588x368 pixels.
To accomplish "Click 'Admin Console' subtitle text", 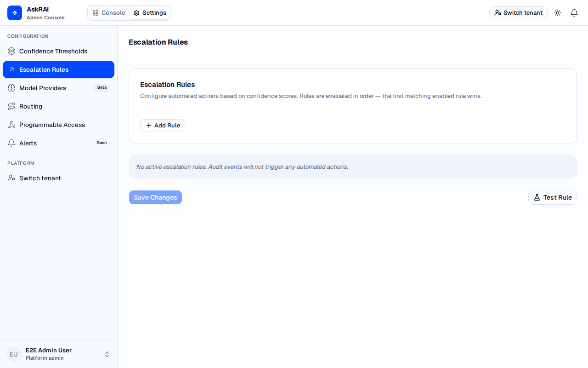I will 45,18.
